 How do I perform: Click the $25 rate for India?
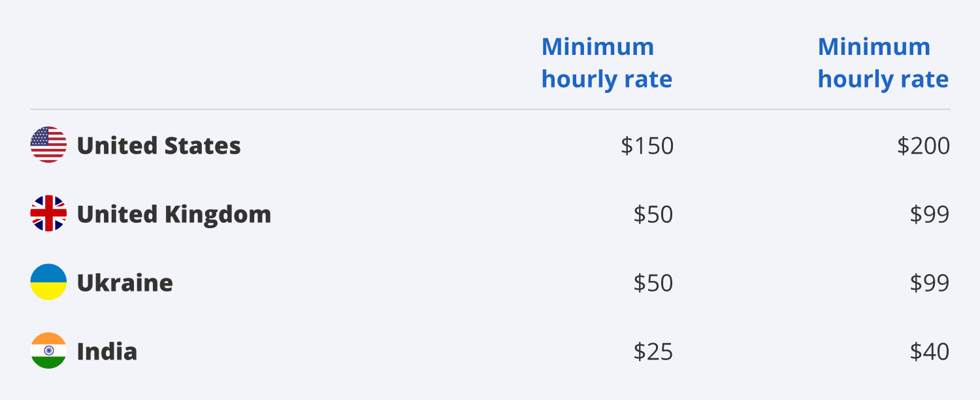coord(653,352)
